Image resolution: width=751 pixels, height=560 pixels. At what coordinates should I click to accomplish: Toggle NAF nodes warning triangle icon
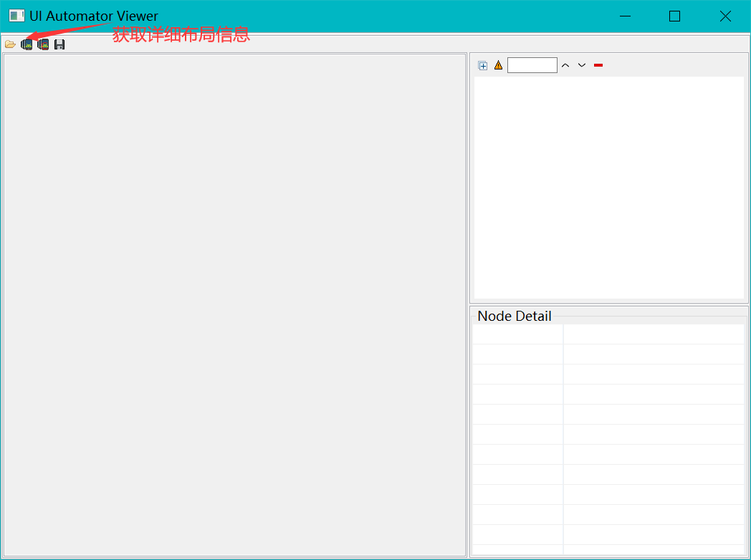(x=499, y=65)
